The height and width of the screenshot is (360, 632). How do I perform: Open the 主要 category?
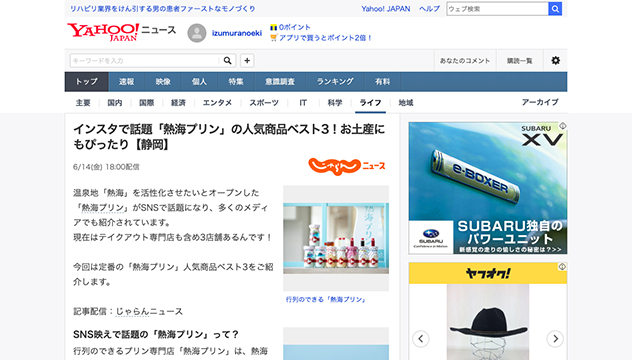point(83,103)
